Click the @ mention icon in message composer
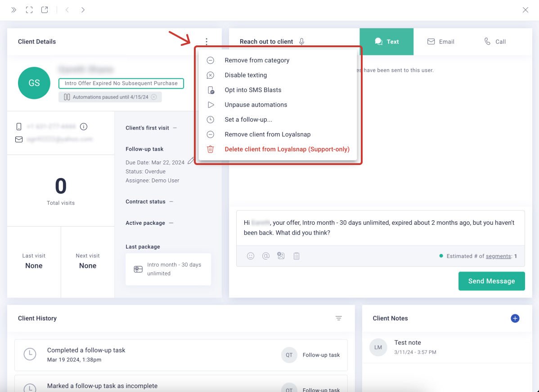Viewport: 539px width, 392px height. click(x=266, y=256)
